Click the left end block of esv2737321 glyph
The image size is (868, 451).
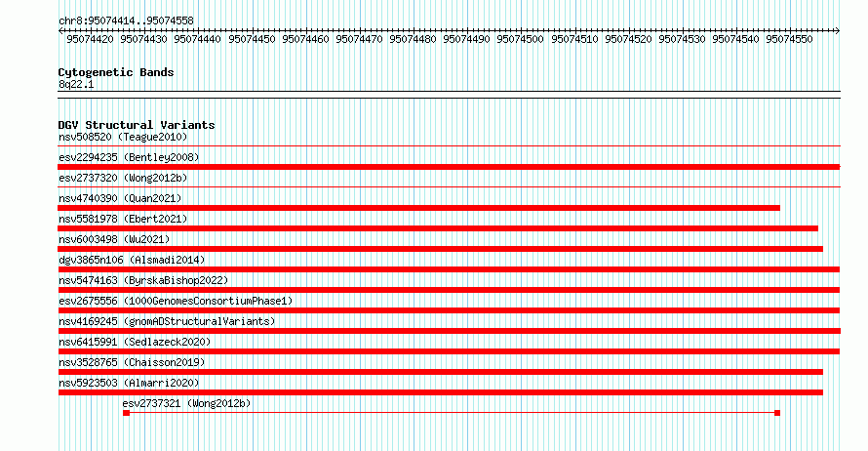pos(126,413)
